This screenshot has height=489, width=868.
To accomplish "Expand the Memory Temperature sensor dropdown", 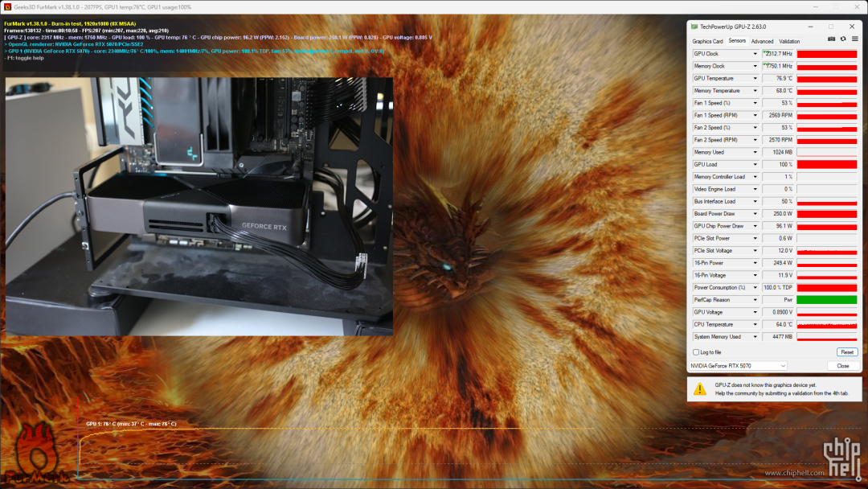I will (x=755, y=91).
